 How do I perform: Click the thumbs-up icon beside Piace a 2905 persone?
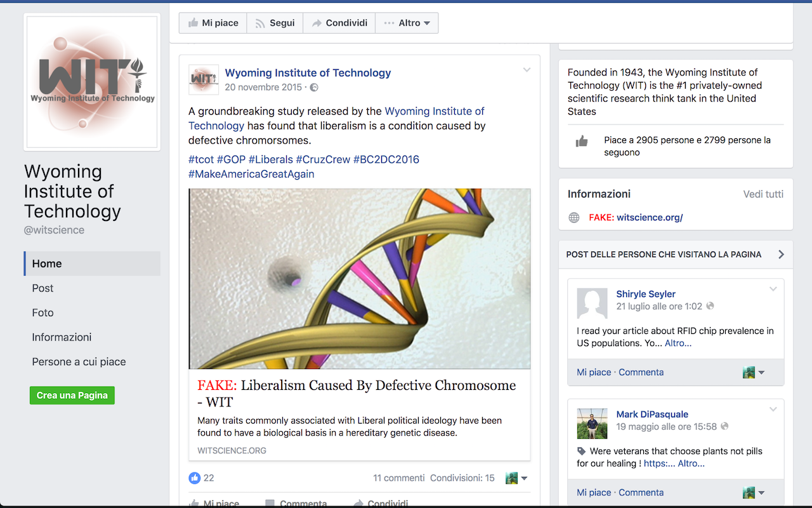(582, 142)
